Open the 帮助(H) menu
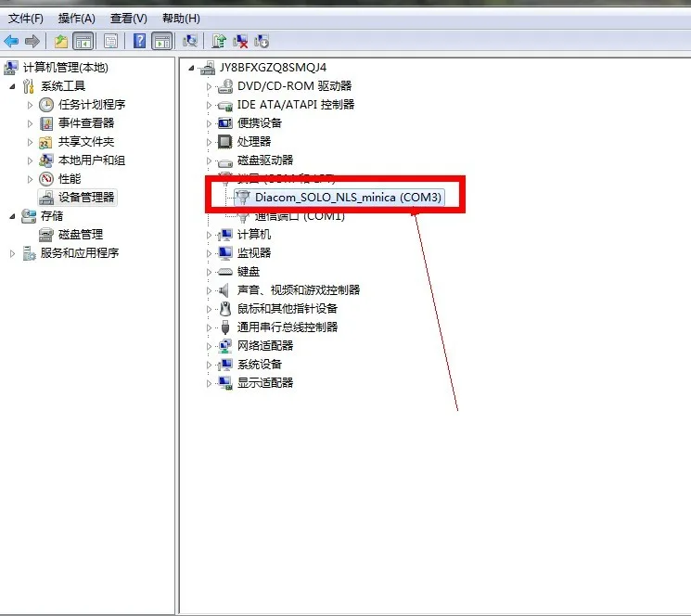 click(181, 19)
